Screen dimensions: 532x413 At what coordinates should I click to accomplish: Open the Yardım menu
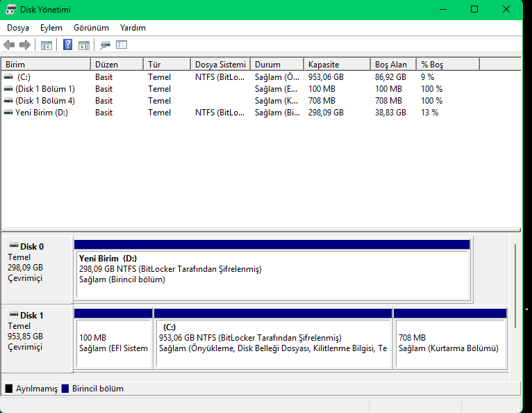pyautogui.click(x=133, y=28)
